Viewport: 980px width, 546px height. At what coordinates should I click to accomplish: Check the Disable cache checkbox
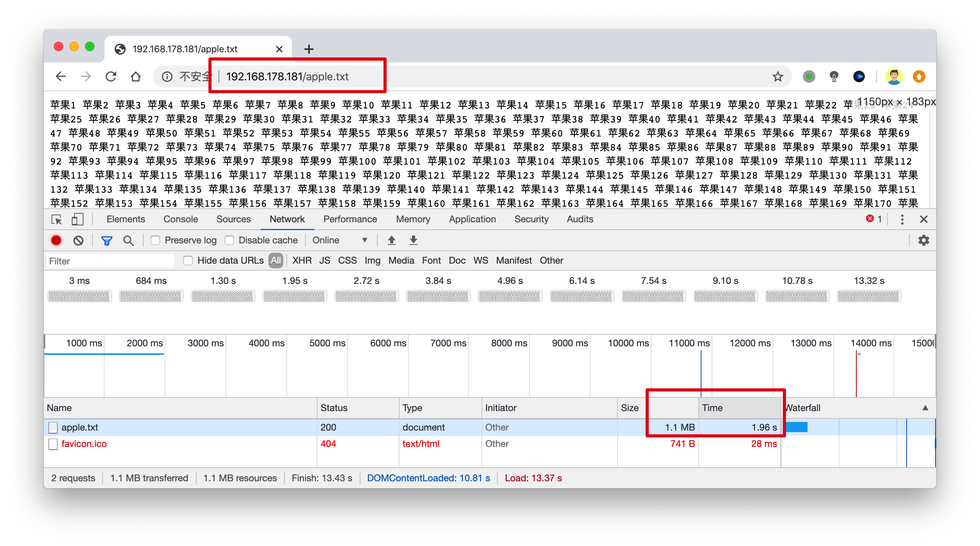pos(229,240)
